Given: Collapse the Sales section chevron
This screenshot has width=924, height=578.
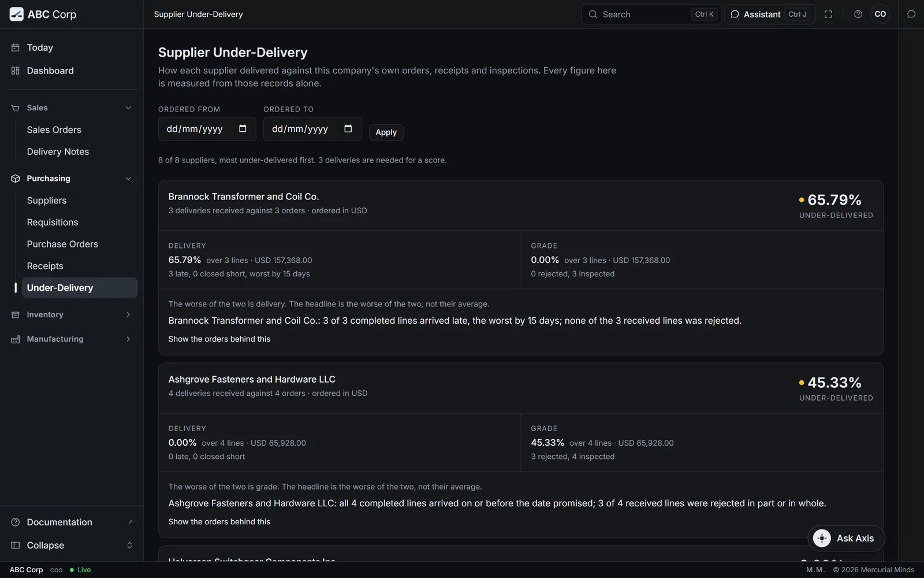Looking at the screenshot, I should click(128, 108).
